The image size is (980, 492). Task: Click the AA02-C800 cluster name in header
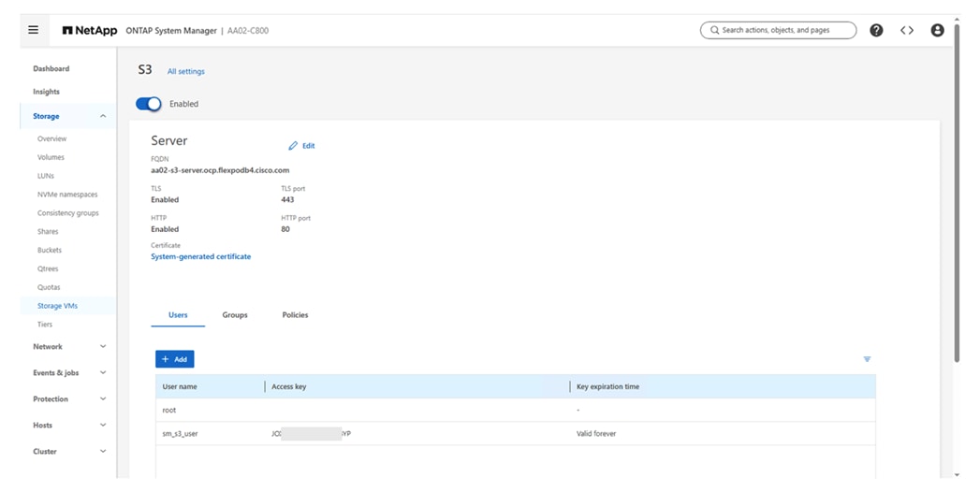tap(248, 31)
